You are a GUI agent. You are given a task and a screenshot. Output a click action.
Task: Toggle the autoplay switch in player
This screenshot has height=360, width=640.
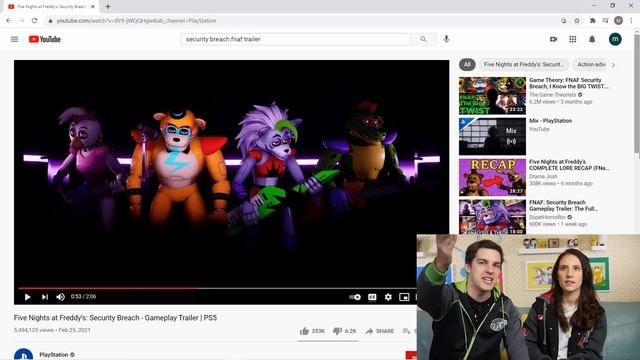[355, 297]
